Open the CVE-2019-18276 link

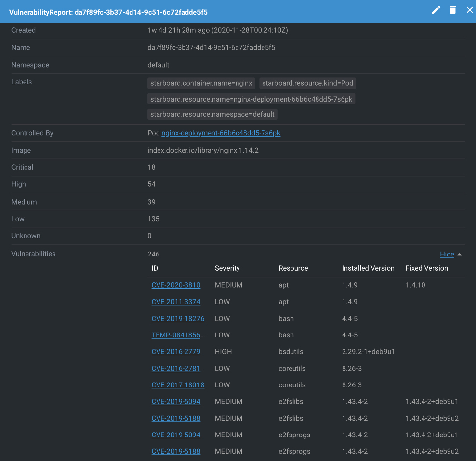pyautogui.click(x=178, y=318)
